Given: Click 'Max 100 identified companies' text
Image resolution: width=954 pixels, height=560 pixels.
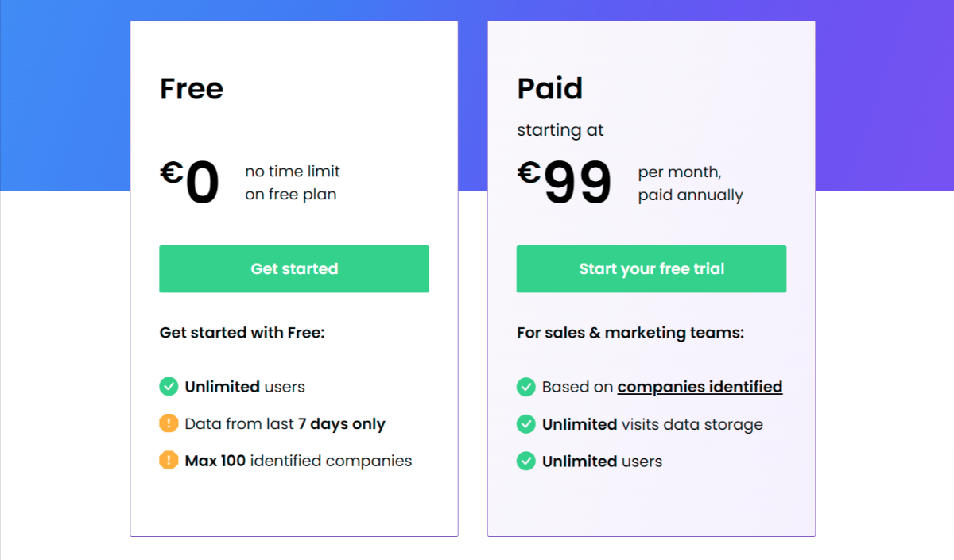Looking at the screenshot, I should point(298,461).
